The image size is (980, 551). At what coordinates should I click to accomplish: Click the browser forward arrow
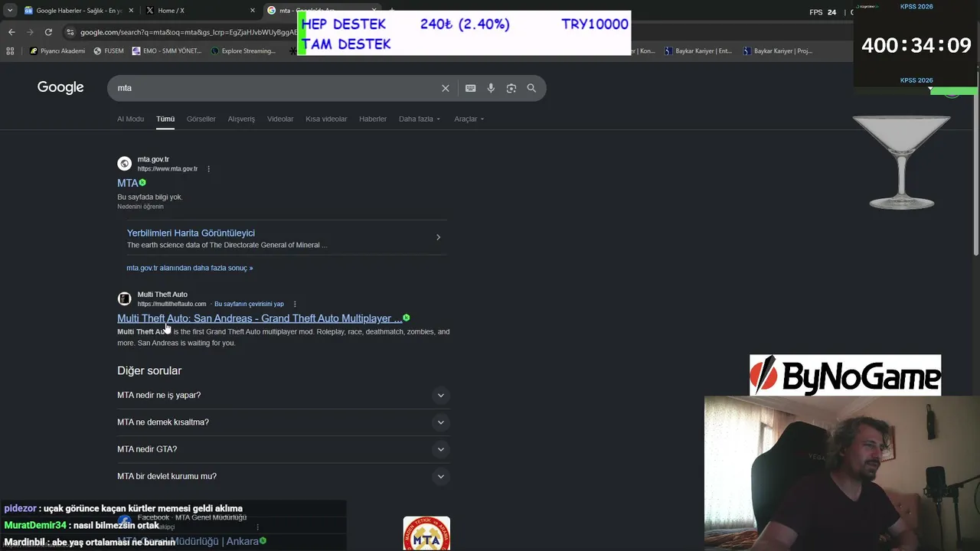[30, 32]
